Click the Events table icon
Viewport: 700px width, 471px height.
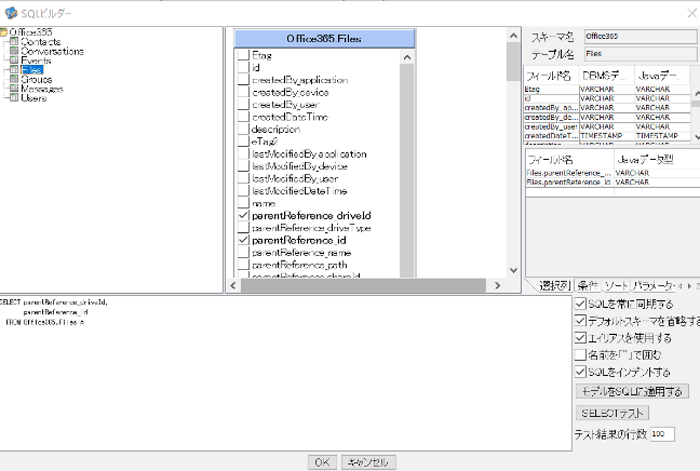click(14, 60)
